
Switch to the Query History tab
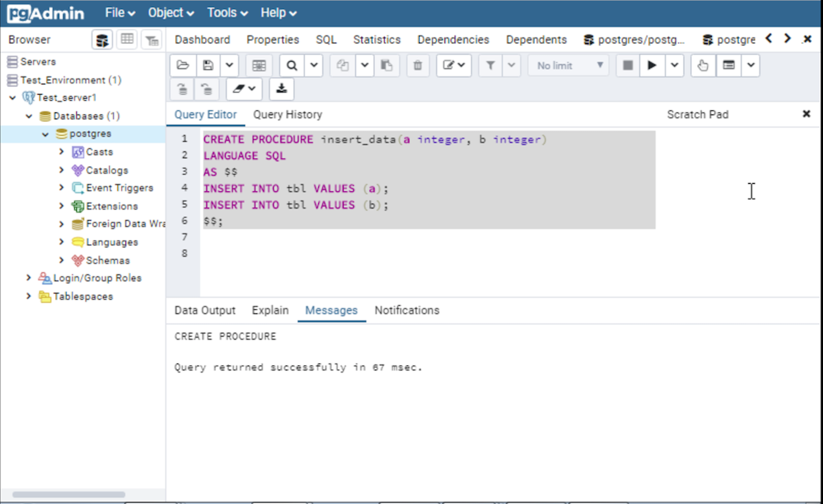287,115
